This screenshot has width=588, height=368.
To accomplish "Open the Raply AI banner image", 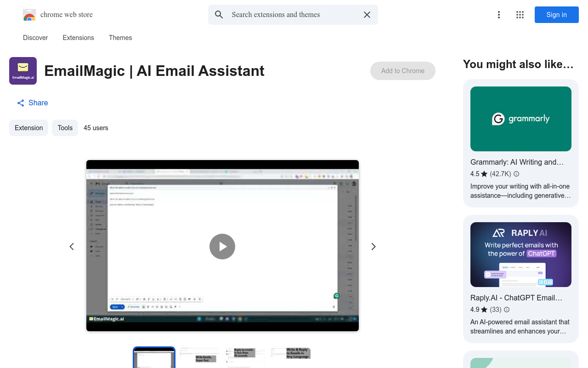I will pos(521,254).
